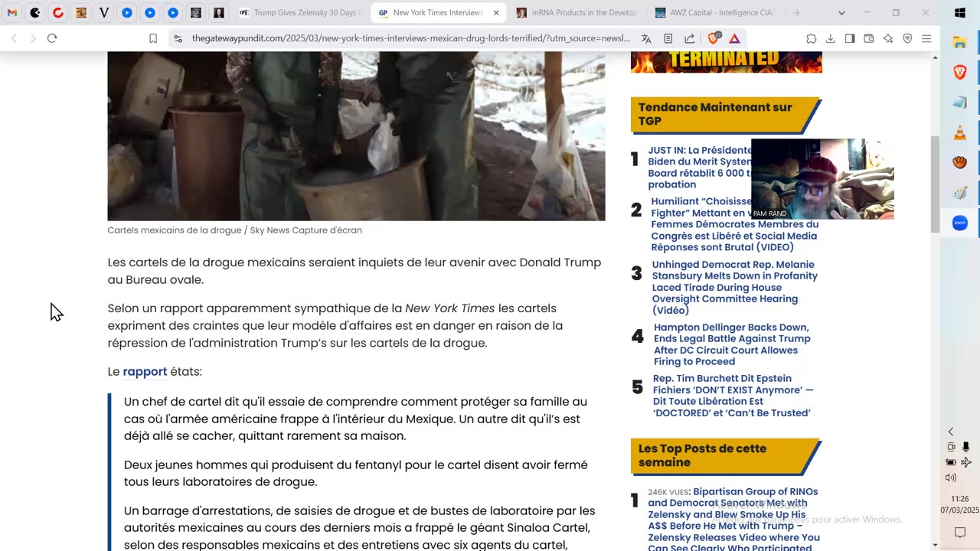Screen dimensions: 980x551
Task: Open the browser main hamburger menu
Action: pyautogui.click(x=926, y=38)
